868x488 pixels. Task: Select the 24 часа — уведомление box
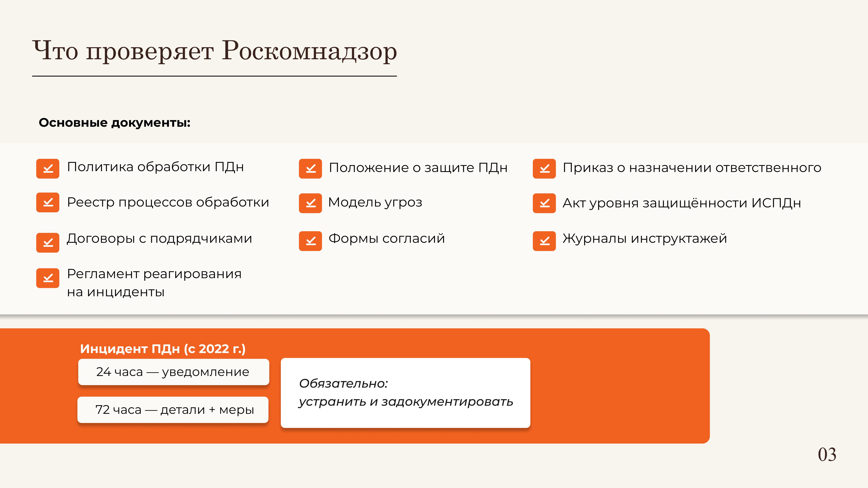pos(174,372)
